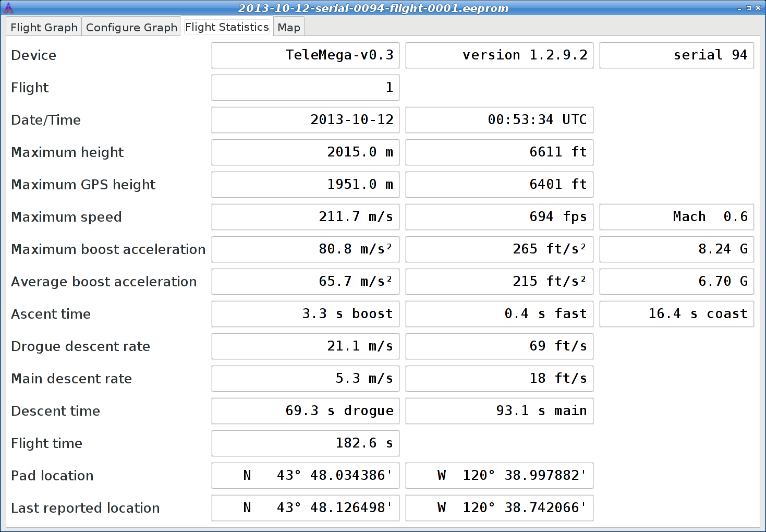Click the 00:53:34 UTC time field

point(499,120)
